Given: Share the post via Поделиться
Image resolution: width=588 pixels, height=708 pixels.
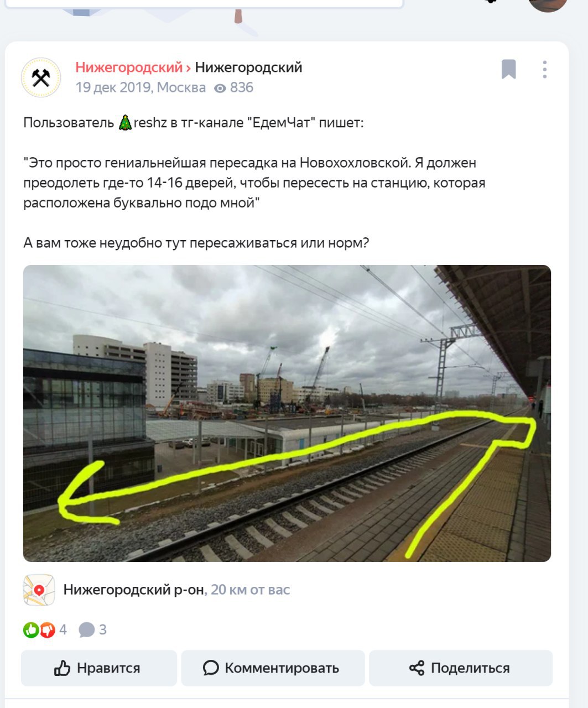Looking at the screenshot, I should (x=461, y=668).
